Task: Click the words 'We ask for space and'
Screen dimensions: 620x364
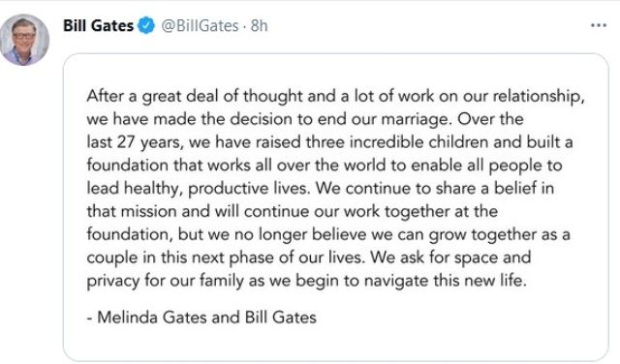Action: pos(450,258)
